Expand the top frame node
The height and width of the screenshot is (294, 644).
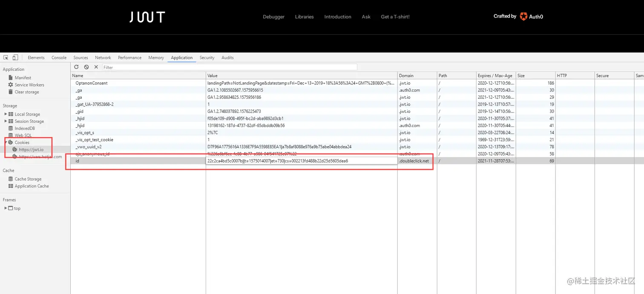[6, 208]
